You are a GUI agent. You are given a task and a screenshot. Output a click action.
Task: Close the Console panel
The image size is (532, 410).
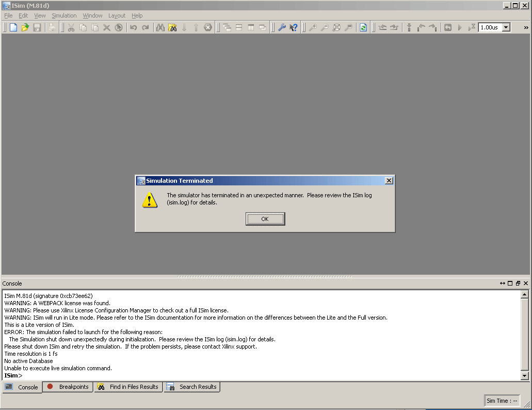pos(526,283)
